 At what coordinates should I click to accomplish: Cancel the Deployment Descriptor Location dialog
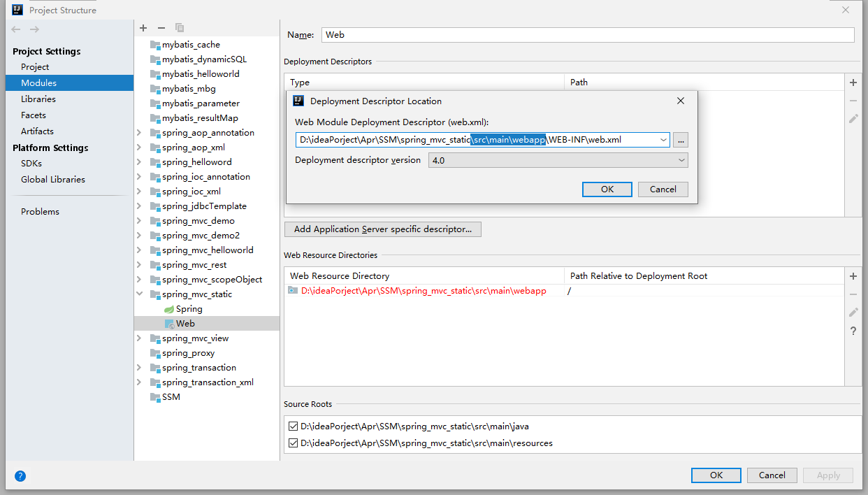(x=663, y=189)
